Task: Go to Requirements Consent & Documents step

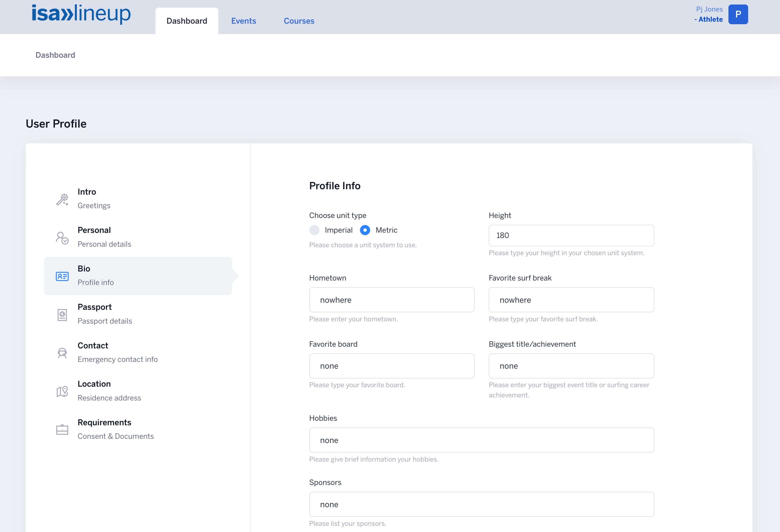Action: pos(138,430)
